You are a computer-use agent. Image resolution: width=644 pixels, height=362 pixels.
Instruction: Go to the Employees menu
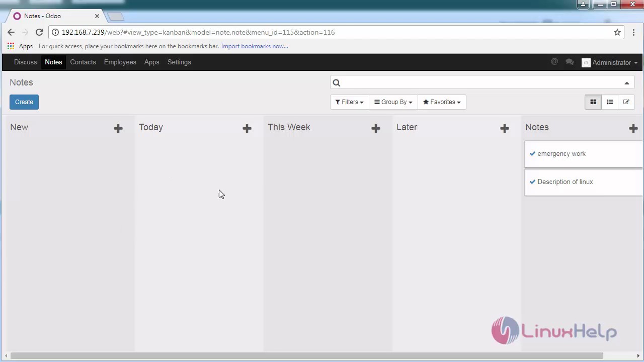120,62
